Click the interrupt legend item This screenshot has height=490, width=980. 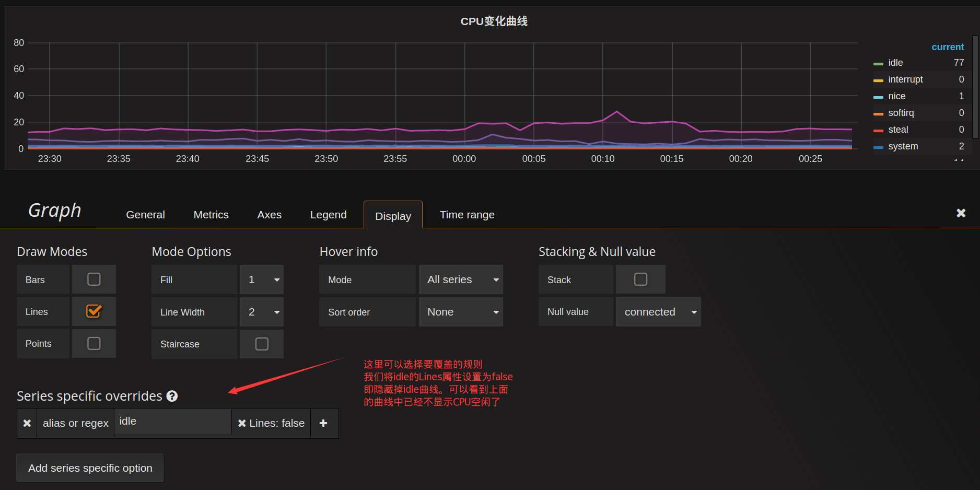click(905, 79)
